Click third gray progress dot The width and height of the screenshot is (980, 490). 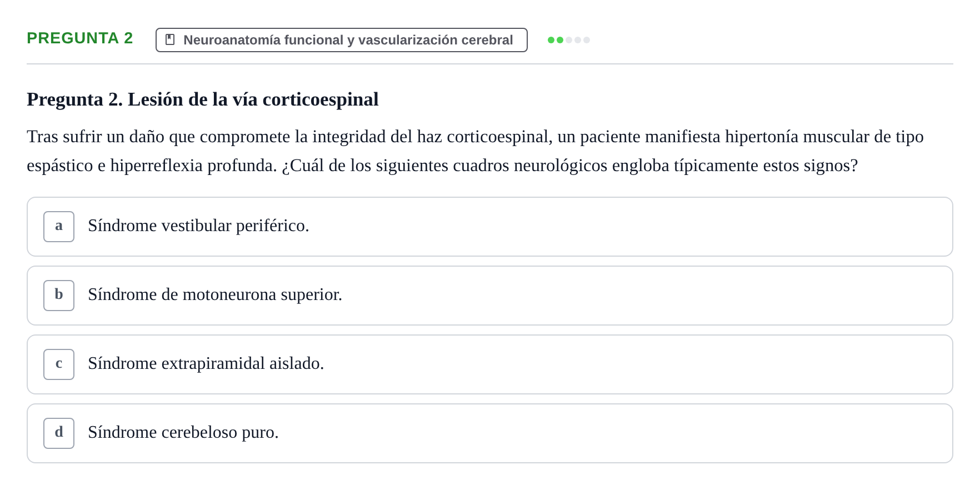(x=569, y=40)
